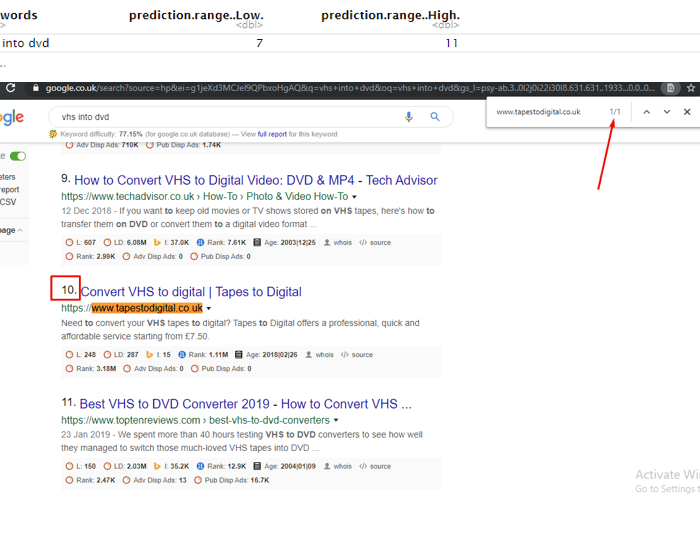This screenshot has height=547, width=700.
Task: Go to next find match arrow
Action: pos(667,112)
